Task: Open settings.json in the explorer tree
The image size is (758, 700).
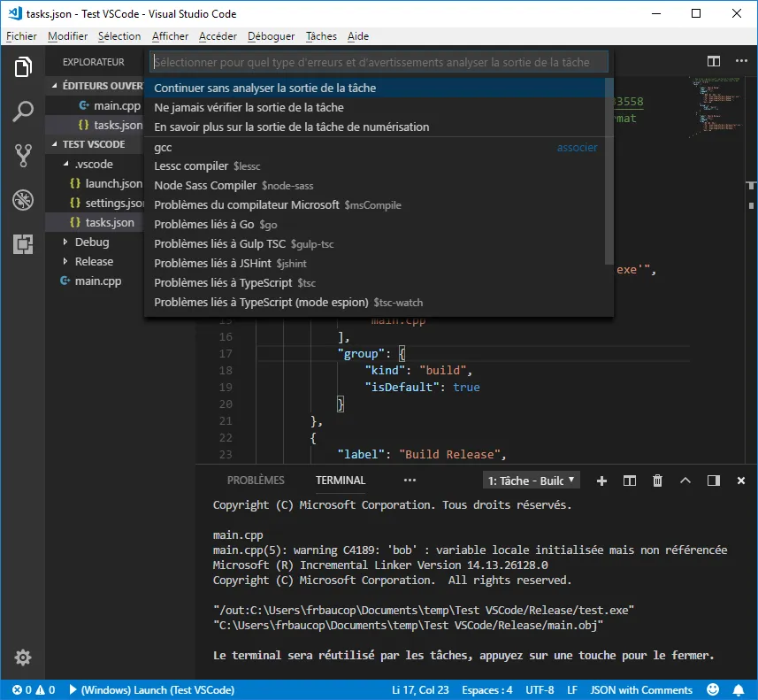Action: click(96, 204)
